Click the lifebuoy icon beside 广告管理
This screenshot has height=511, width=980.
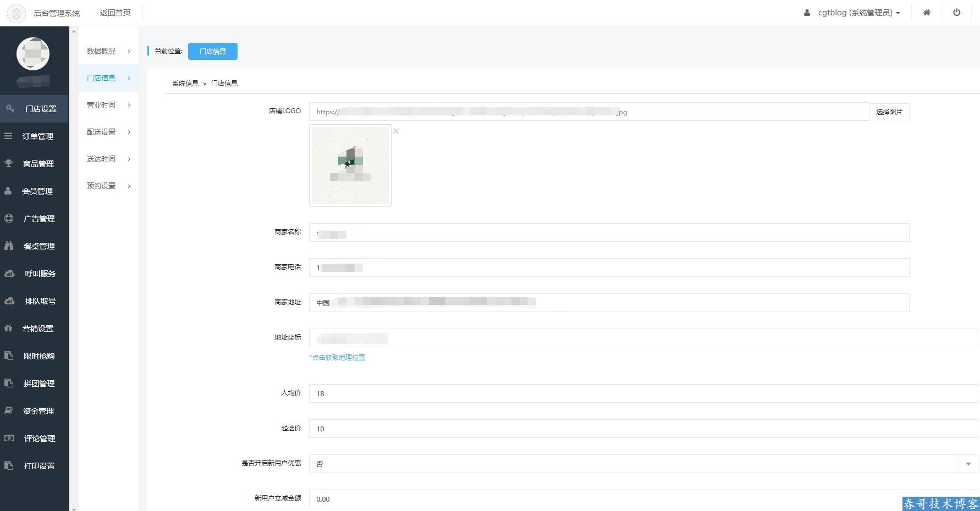(9, 219)
